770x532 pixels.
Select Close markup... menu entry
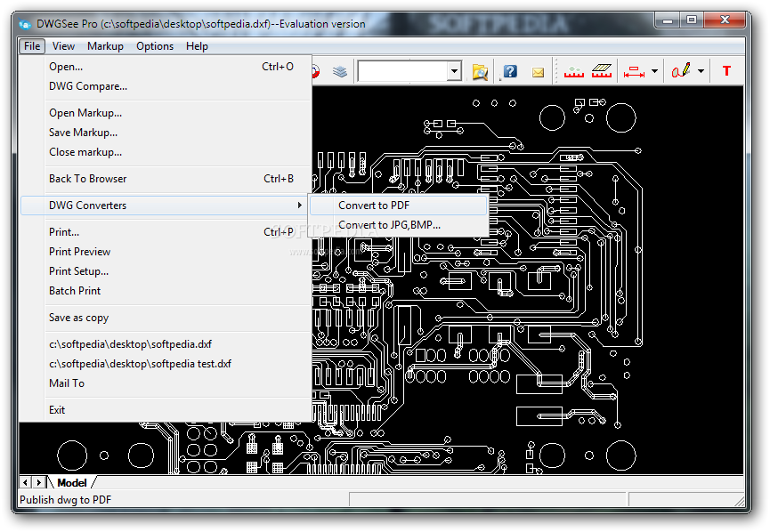[166, 152]
